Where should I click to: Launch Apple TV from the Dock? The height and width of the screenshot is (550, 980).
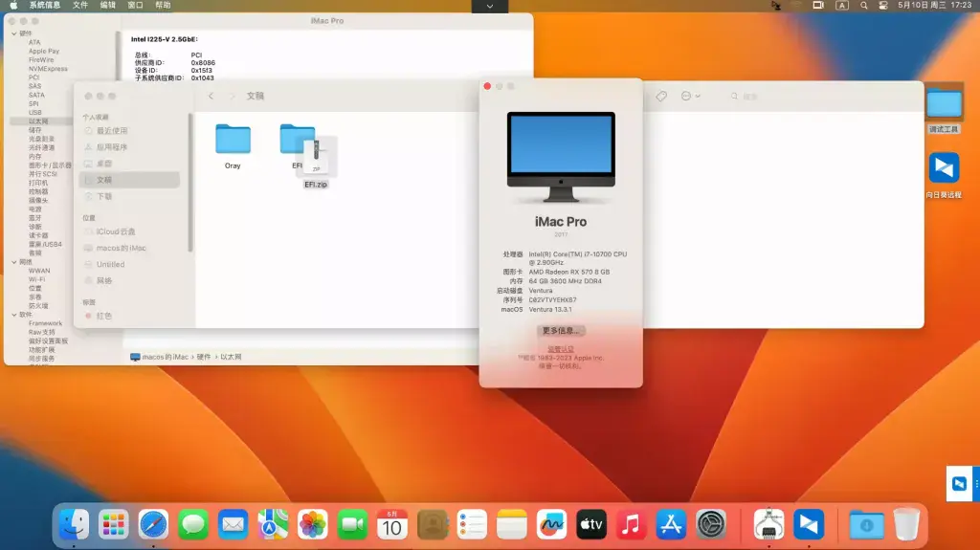(x=591, y=524)
